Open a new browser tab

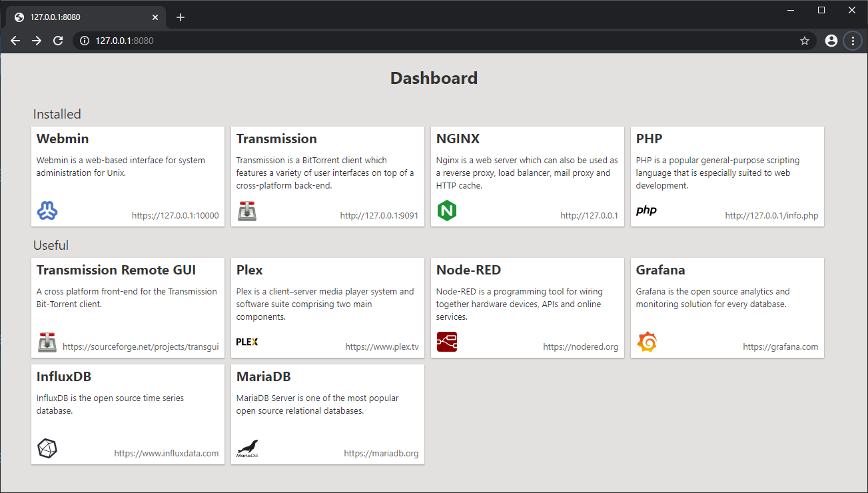click(x=181, y=17)
